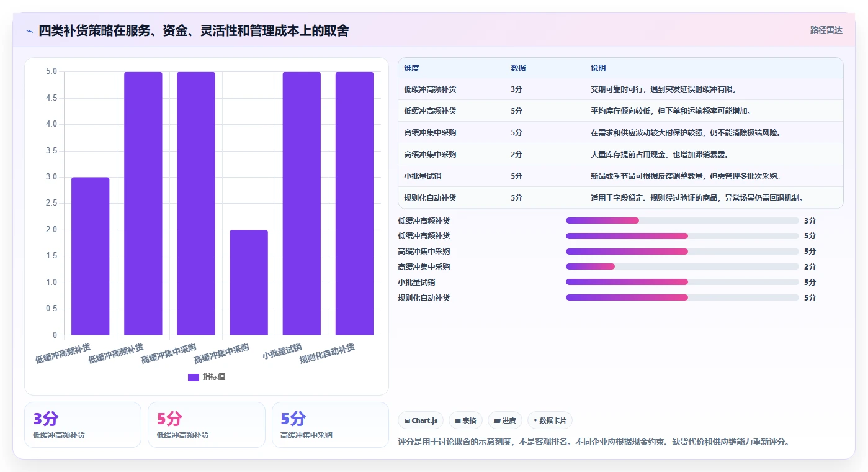This screenshot has height=472, width=868.
Task: Click the 规则化自动补货 progress bar
Action: point(682,297)
